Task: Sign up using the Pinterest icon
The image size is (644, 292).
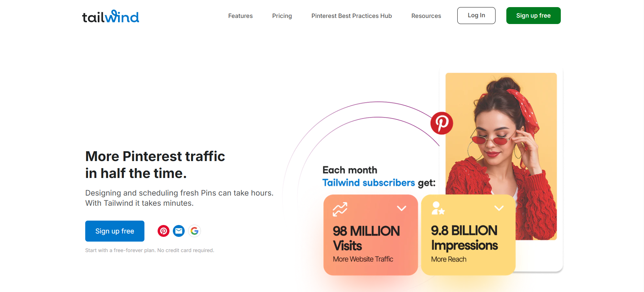Action: (163, 231)
